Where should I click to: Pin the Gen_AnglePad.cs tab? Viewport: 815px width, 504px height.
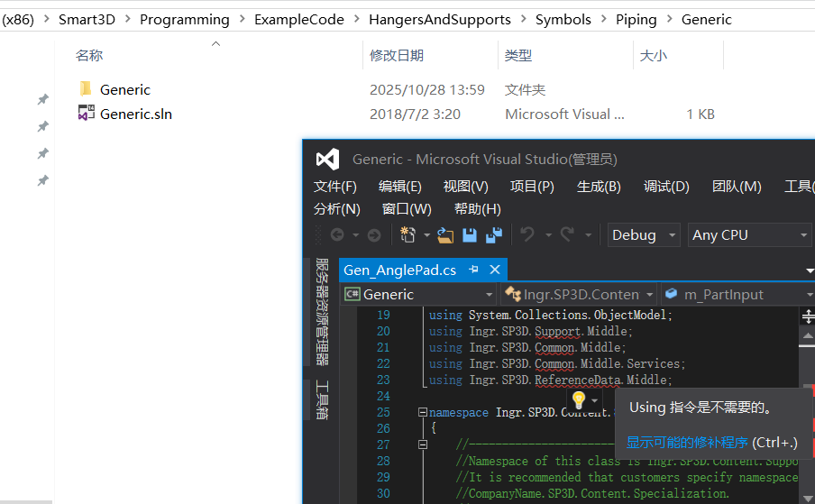coord(473,270)
